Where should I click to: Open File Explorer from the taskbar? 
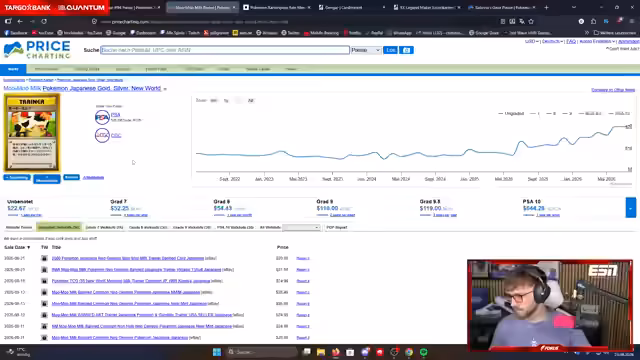[x=321, y=352]
